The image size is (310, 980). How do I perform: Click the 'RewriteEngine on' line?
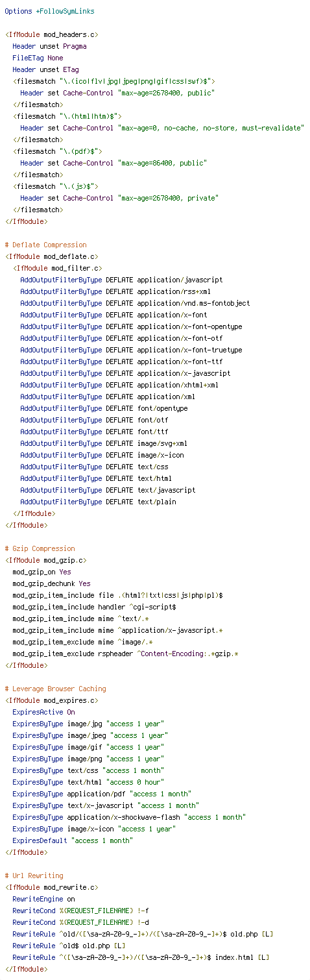click(x=43, y=900)
